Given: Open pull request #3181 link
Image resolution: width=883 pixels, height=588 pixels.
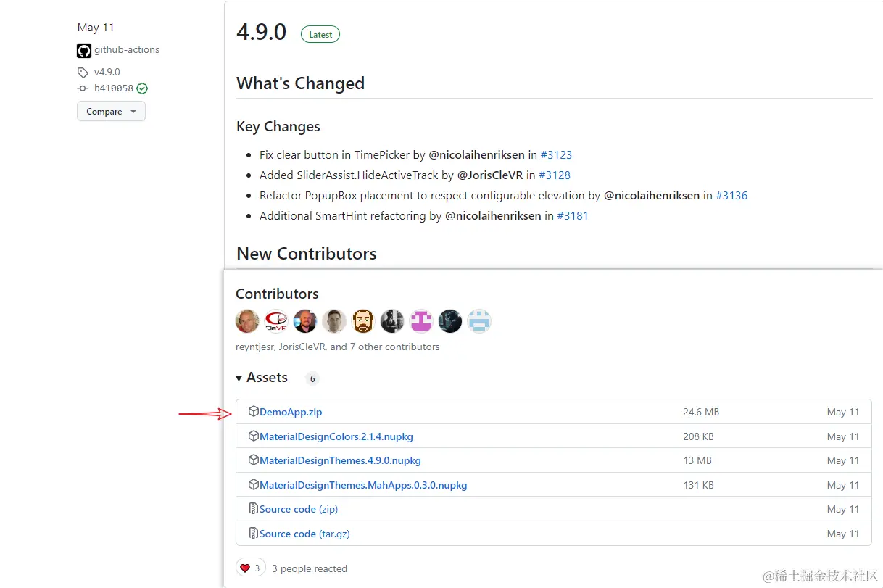Looking at the screenshot, I should (573, 215).
